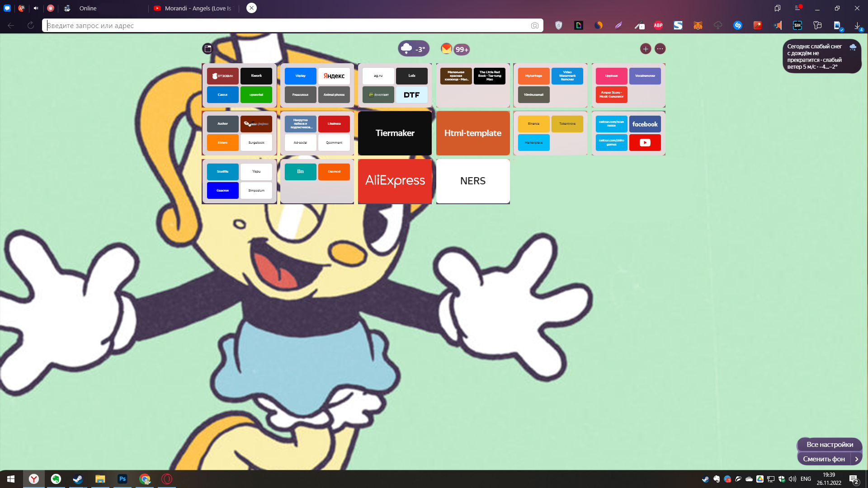Open the weather widget showing -3°
Image resolution: width=868 pixels, height=488 pixels.
(x=413, y=49)
